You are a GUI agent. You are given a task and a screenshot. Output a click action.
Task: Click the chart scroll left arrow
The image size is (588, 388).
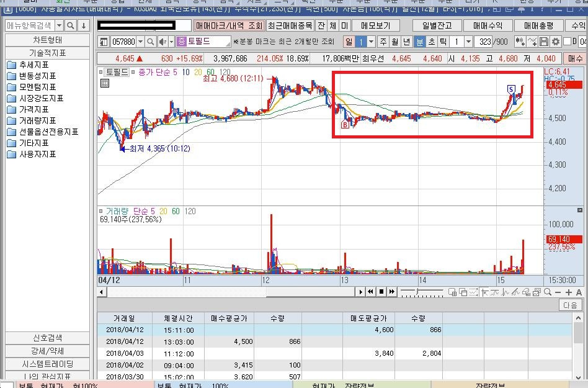pyautogui.click(x=101, y=292)
